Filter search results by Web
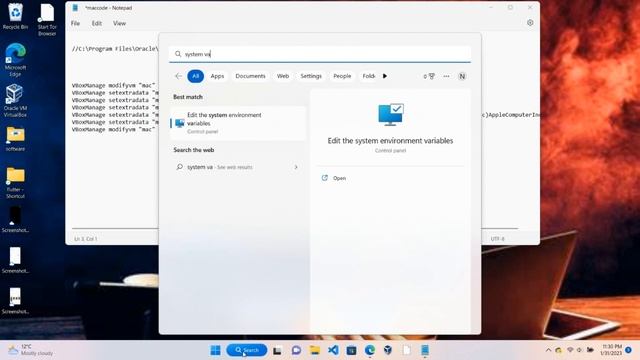Screen dimensions: 640x360 (x=283, y=76)
